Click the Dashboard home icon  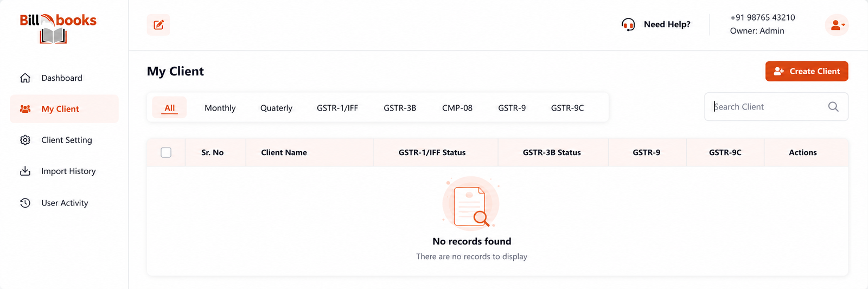click(x=25, y=78)
